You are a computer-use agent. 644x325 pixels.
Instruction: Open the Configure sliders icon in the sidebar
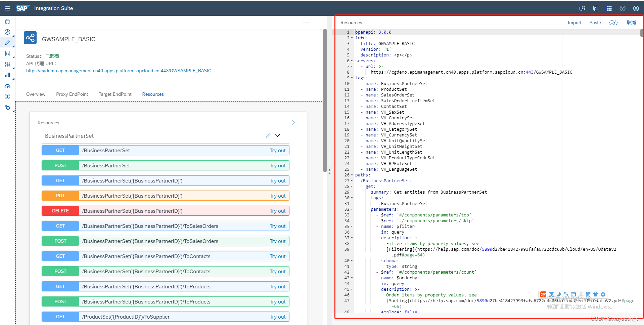(x=7, y=64)
